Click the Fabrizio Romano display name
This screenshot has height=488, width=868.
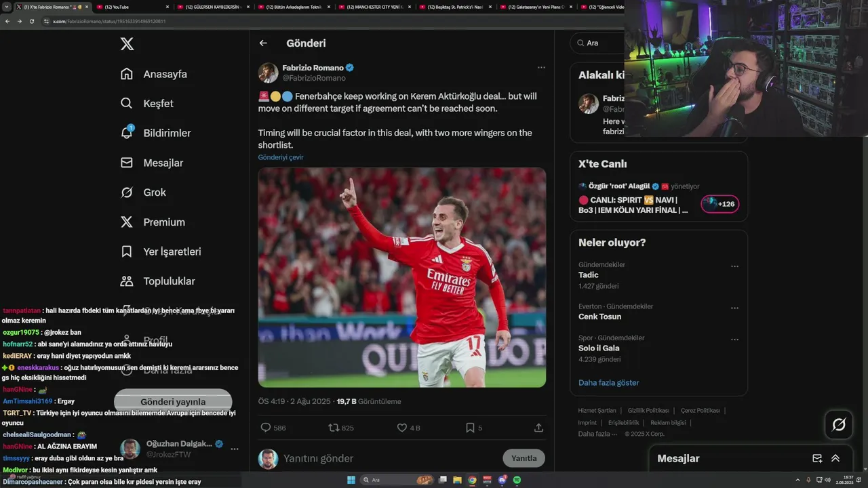313,68
